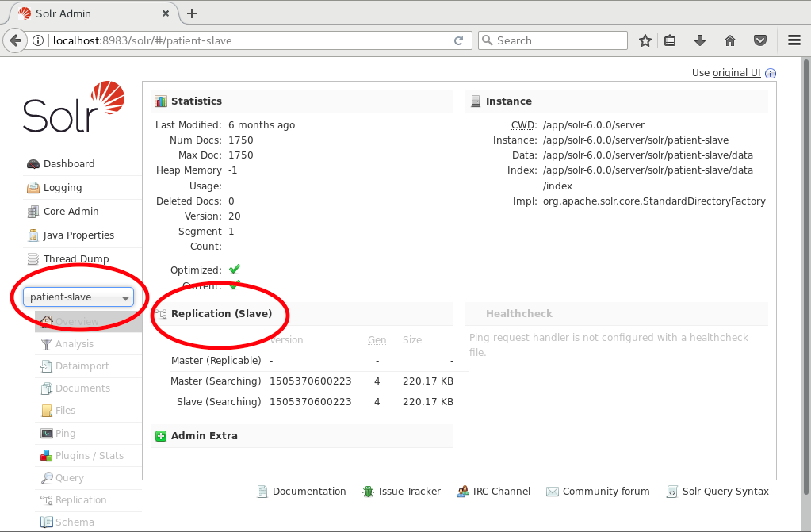Image resolution: width=811 pixels, height=532 pixels.
Task: Click the site info icon in address bar
Action: pyautogui.click(x=38, y=40)
